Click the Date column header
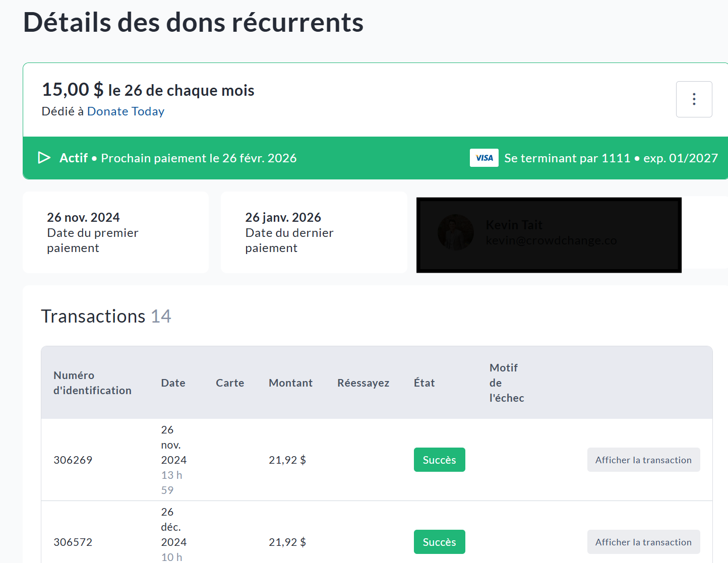The width and height of the screenshot is (728, 563). tap(173, 383)
